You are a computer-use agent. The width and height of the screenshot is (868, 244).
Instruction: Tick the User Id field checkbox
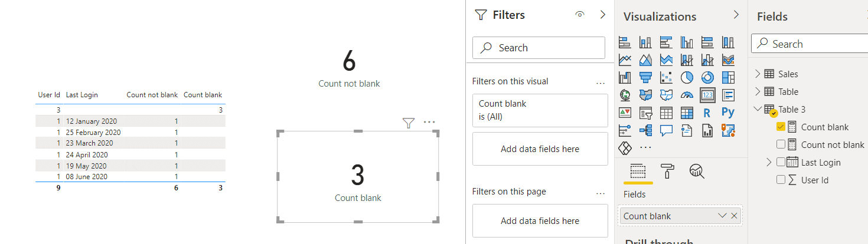pyautogui.click(x=781, y=180)
